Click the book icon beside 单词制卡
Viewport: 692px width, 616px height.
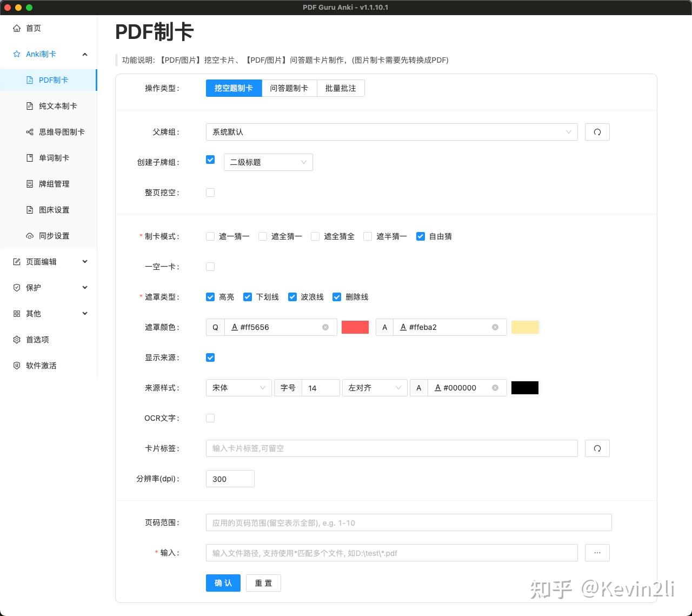pos(30,158)
